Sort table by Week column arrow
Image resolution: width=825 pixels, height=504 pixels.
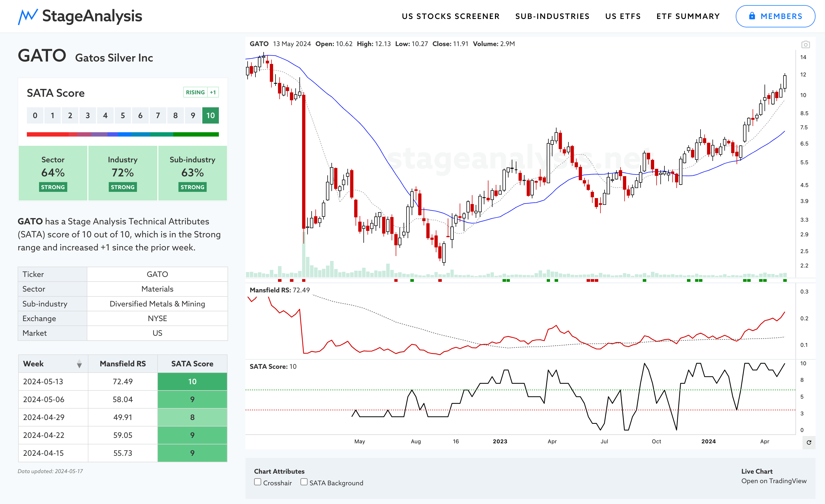tap(79, 364)
